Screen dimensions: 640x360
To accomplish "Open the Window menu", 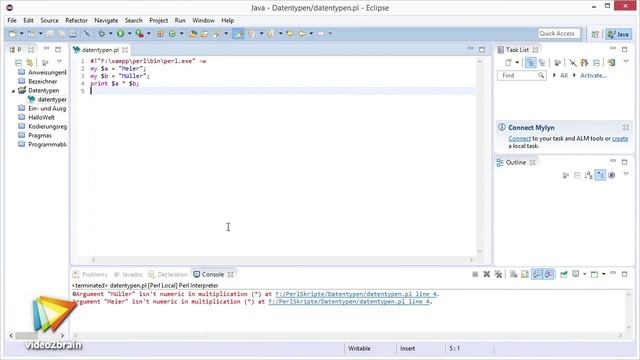I will coord(203,20).
